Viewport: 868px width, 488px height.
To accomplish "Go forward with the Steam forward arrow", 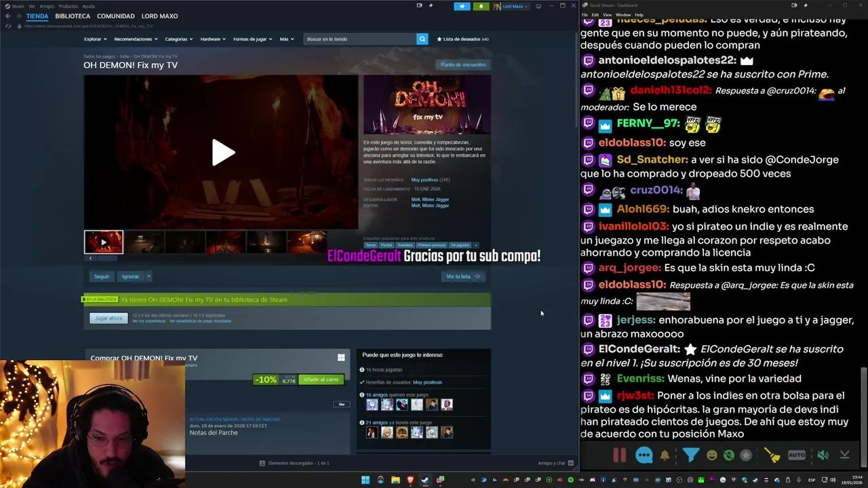I will [18, 16].
